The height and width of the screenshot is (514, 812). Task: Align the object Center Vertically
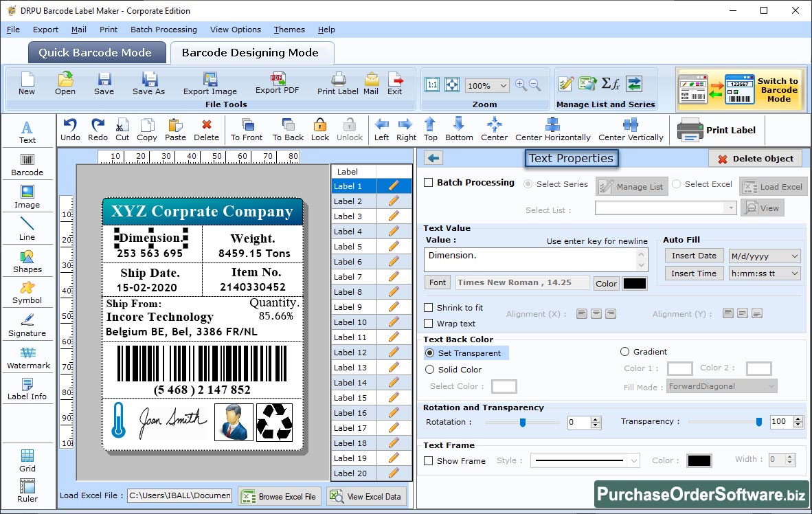pos(631,130)
